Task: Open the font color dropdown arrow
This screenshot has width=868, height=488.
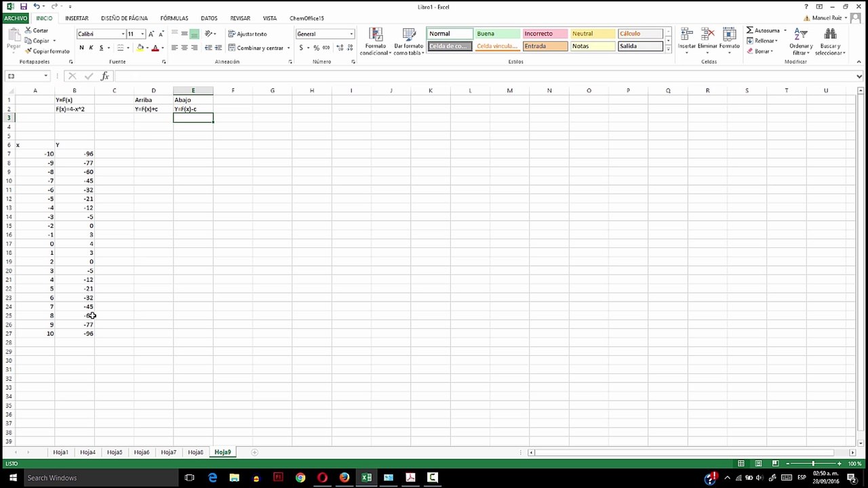Action: pos(162,48)
